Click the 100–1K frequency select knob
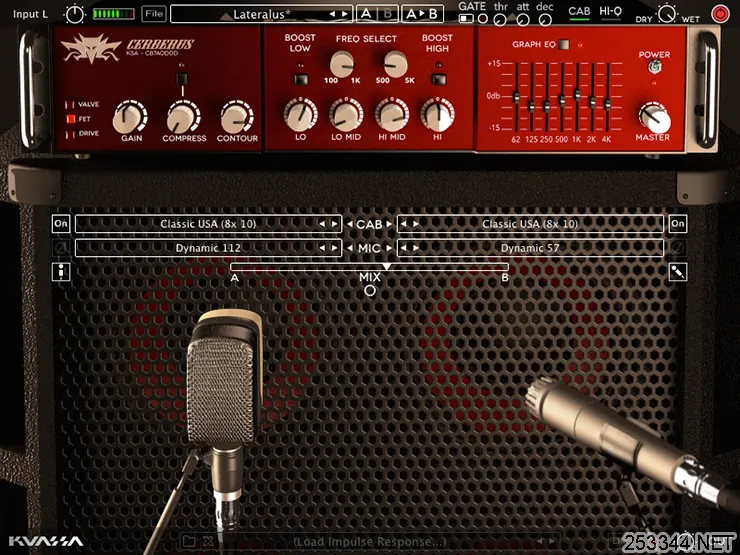 (342, 64)
